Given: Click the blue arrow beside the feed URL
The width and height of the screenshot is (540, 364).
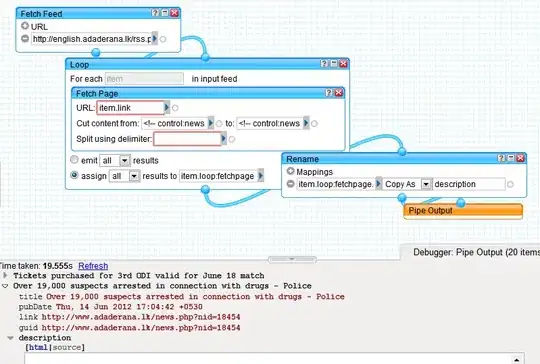Looking at the screenshot, I should click(x=155, y=38).
